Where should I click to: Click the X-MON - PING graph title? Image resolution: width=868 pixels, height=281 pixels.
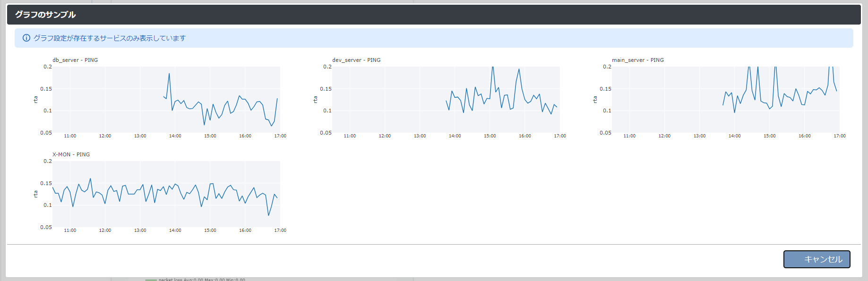[x=71, y=154]
